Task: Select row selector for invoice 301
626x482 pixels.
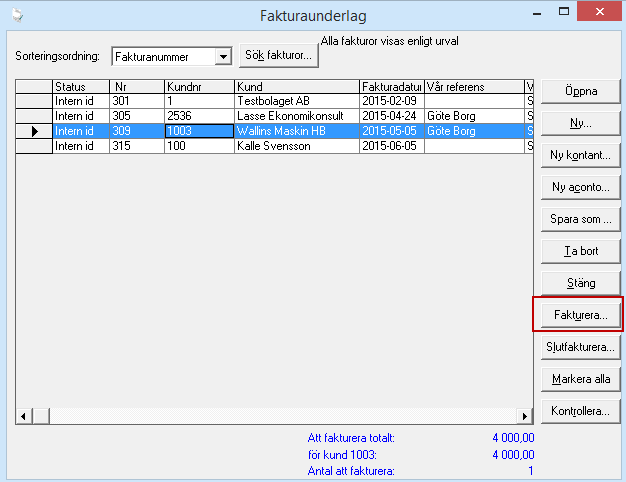Action: pyautogui.click(x=34, y=101)
